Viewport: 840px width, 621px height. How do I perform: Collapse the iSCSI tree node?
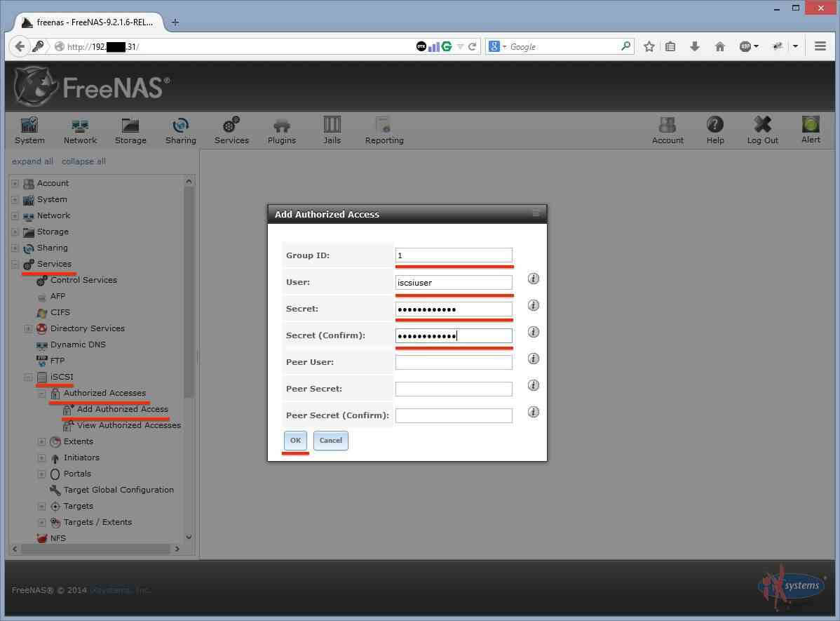tap(28, 377)
